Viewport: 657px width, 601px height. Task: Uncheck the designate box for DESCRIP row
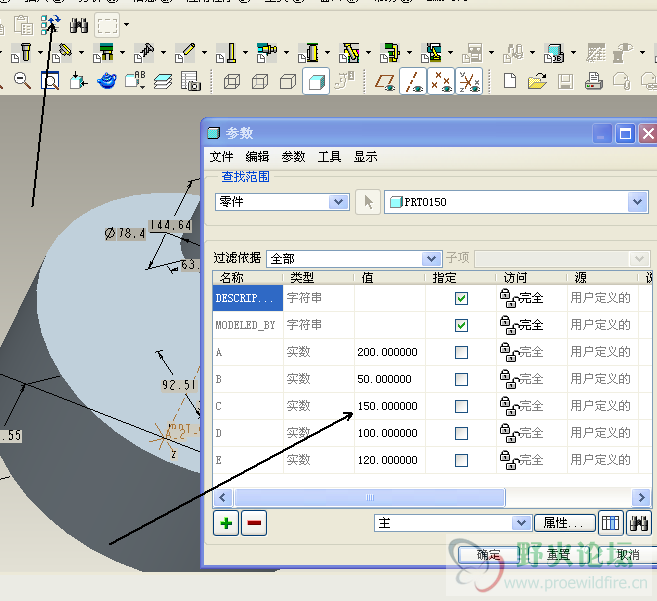(x=461, y=298)
